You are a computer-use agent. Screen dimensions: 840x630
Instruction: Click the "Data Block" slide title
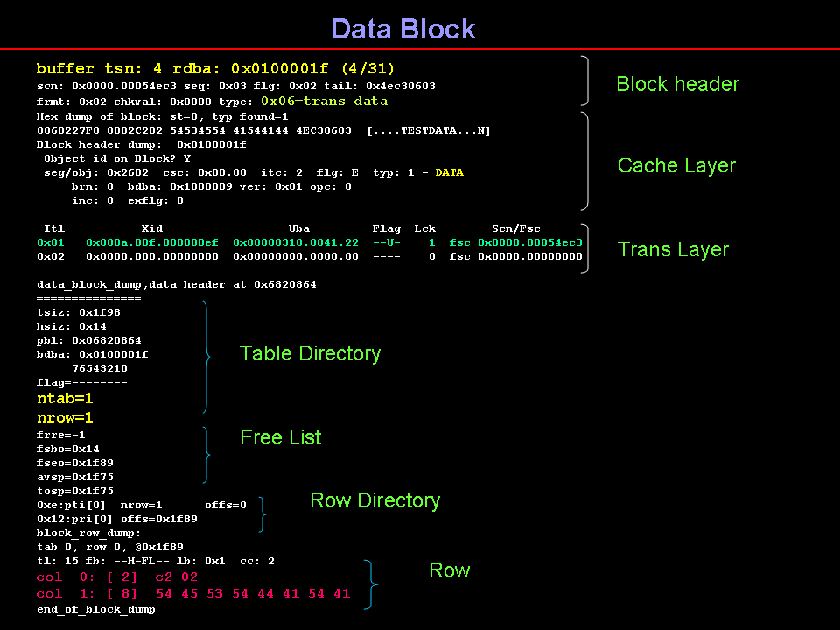[402, 29]
